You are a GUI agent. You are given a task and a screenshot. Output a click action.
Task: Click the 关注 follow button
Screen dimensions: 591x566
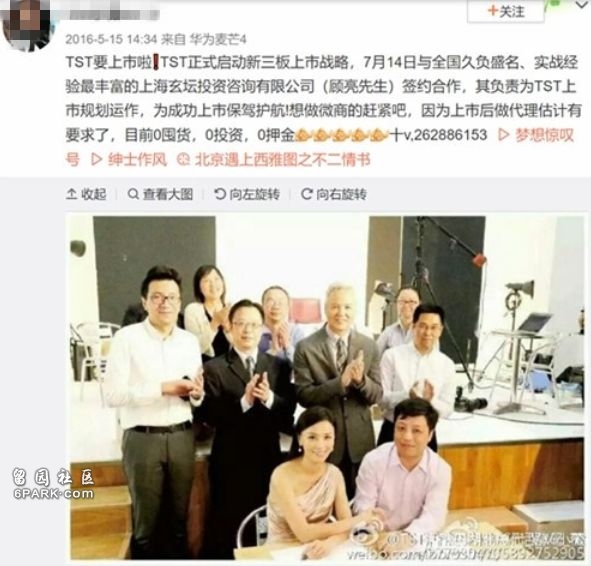(505, 11)
